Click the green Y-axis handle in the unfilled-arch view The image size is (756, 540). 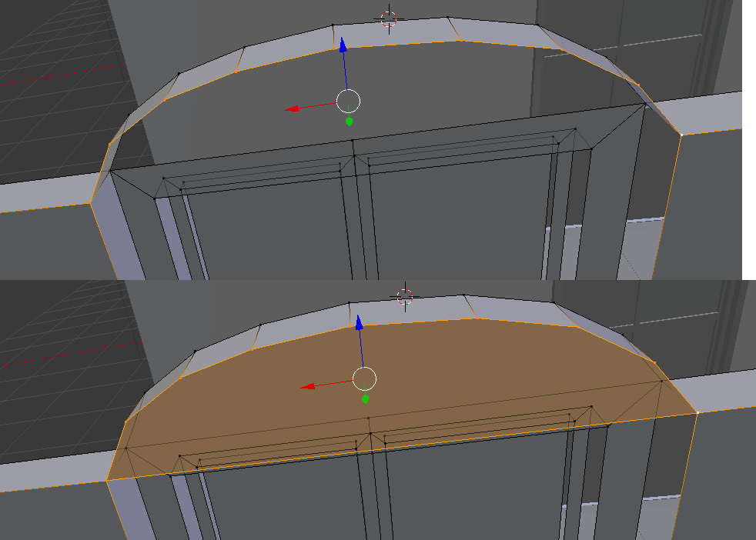point(350,122)
